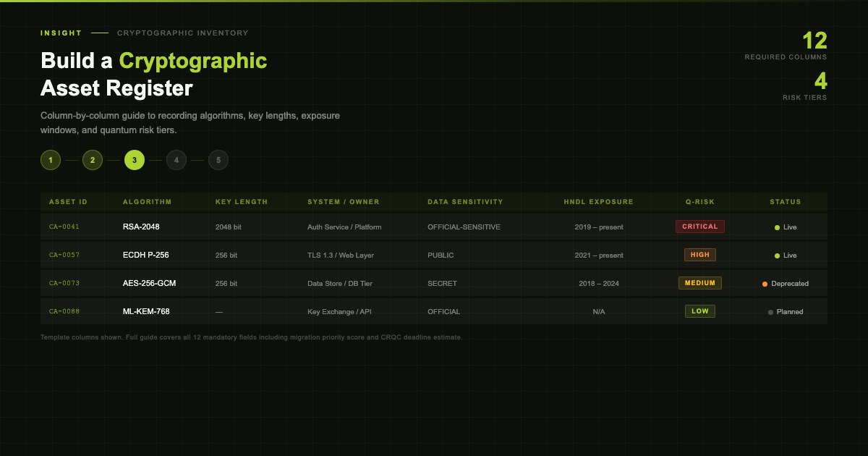Open asset ID CA-0041

click(64, 227)
